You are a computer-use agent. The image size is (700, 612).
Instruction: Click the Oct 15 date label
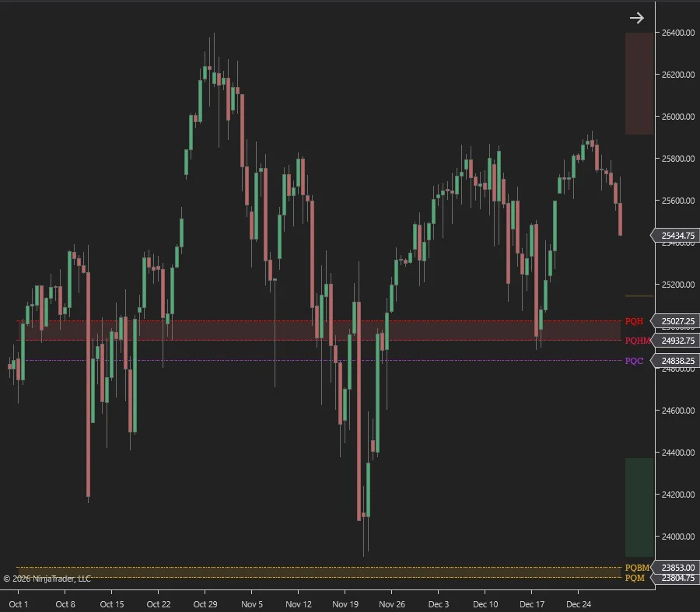tap(112, 604)
